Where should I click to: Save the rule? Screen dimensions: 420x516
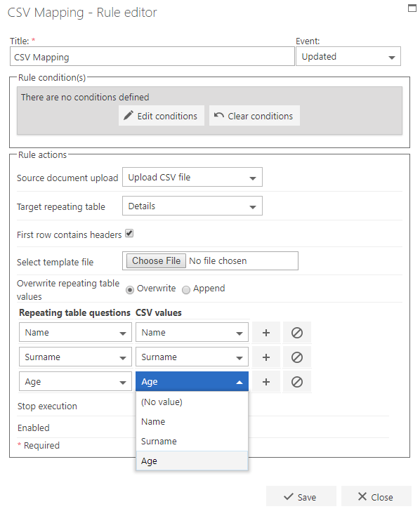coord(301,496)
